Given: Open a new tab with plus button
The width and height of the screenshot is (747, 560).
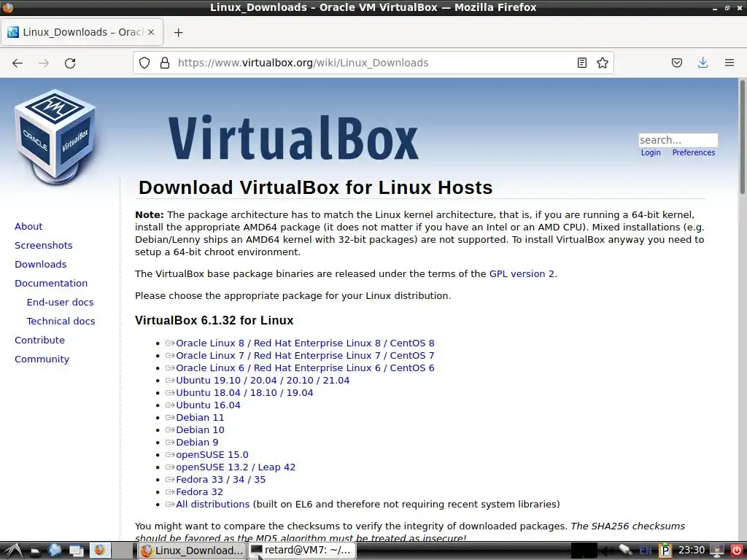Looking at the screenshot, I should pos(178,32).
